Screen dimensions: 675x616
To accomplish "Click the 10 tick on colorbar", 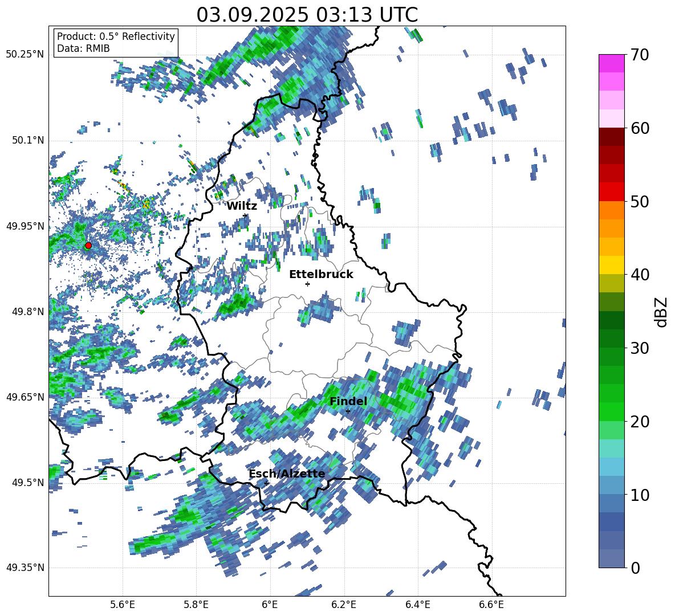I will coord(640,495).
